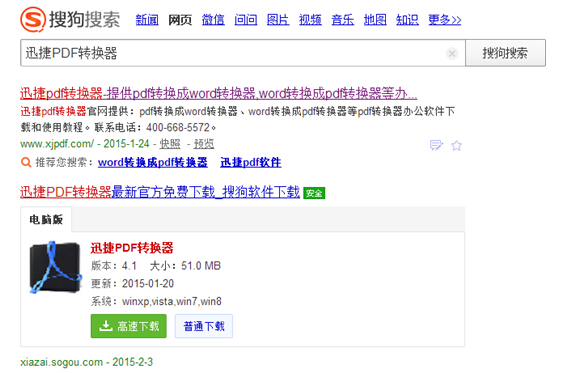Select the 电脑版 tab
This screenshot has width=565, height=373.
pyautogui.click(x=46, y=219)
